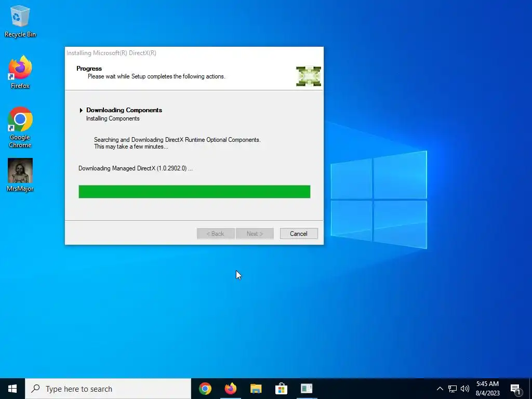Open File Explorer from the taskbar
Image resolution: width=532 pixels, height=399 pixels.
256,389
